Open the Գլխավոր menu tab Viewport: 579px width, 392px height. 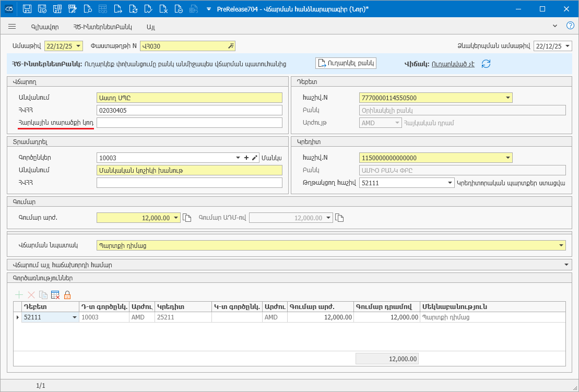coord(45,27)
